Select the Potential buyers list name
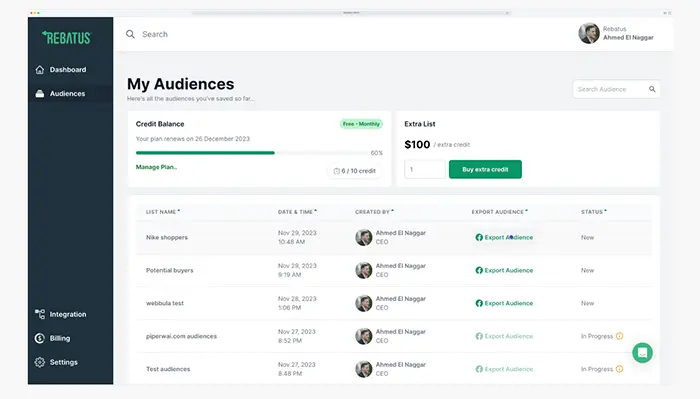This screenshot has height=399, width=700. tap(170, 270)
